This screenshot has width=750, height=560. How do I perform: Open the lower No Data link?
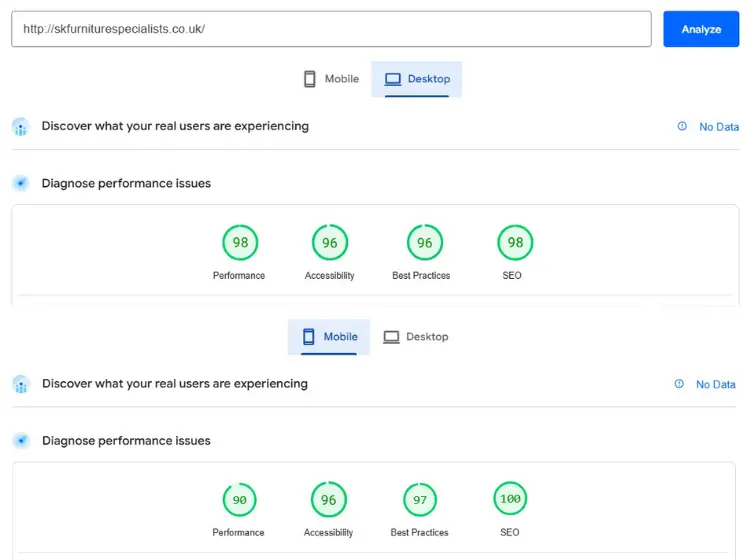coord(715,384)
